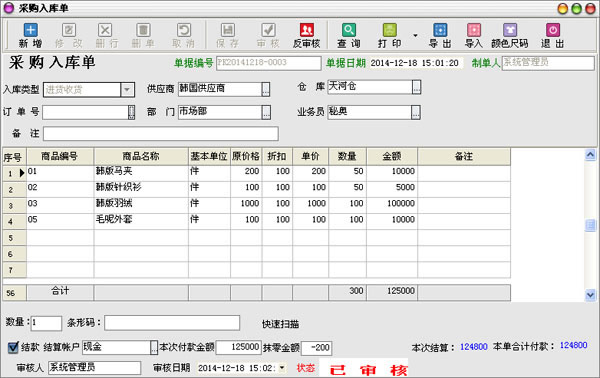The image size is (600, 378).
Task: Open the 查询 (Query) search icon
Action: 349,30
